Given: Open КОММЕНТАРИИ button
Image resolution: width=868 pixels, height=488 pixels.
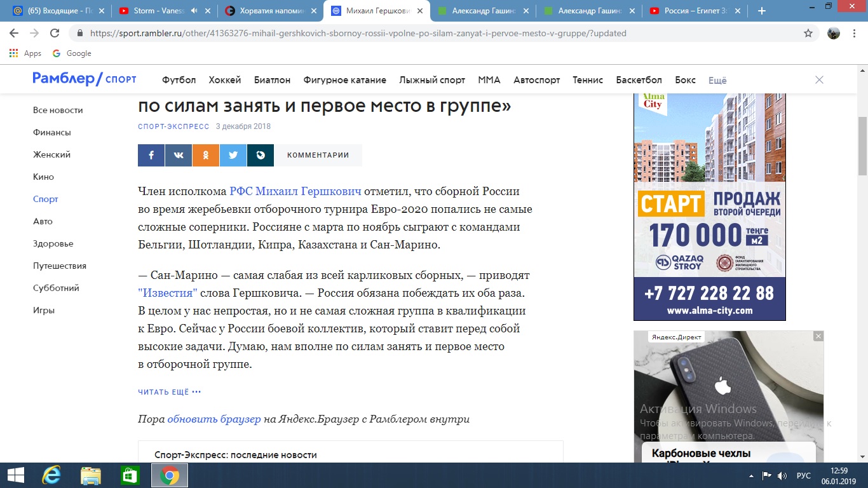Looking at the screenshot, I should coord(318,155).
